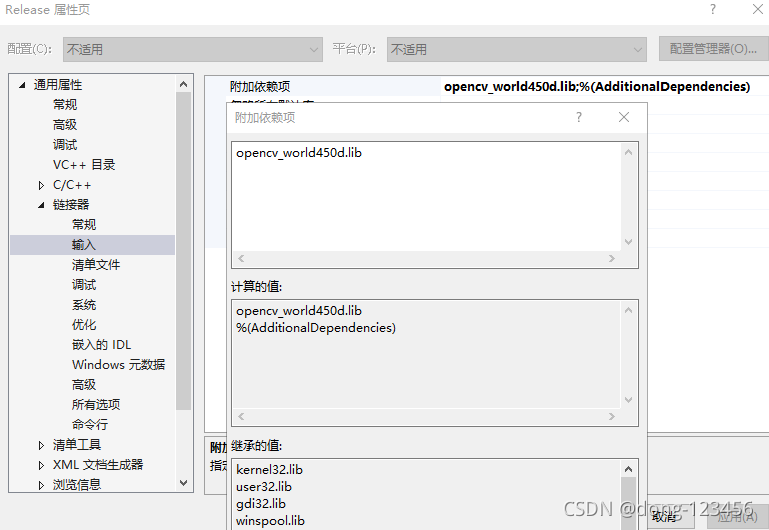Expand the 清单工具 node
769x530 pixels.
point(41,445)
